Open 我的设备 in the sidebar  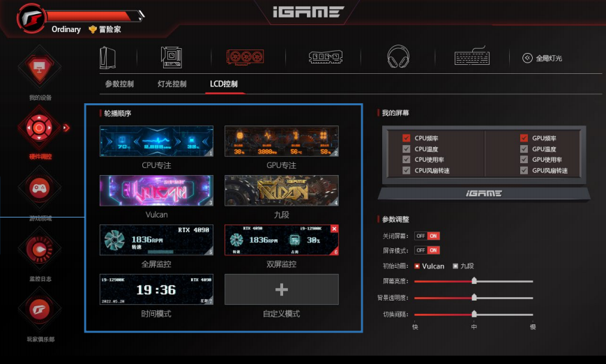40,68
